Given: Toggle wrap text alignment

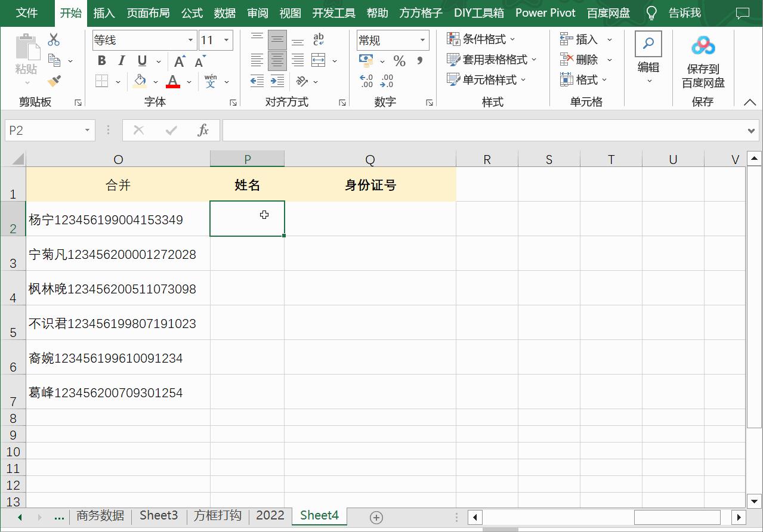Looking at the screenshot, I should (318, 40).
